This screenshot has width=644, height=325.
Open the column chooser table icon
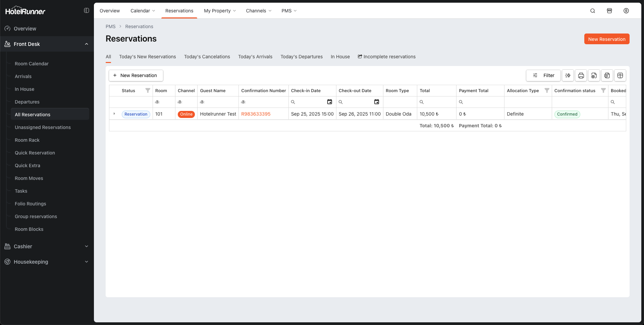(x=620, y=75)
